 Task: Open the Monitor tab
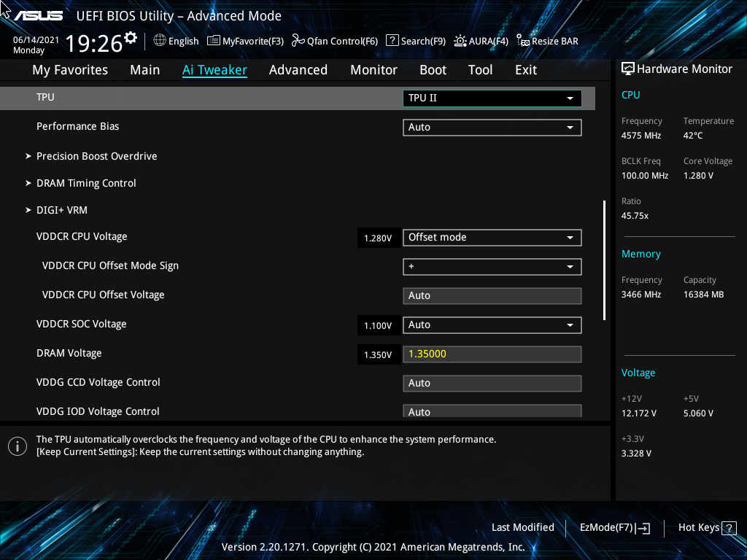coord(374,70)
